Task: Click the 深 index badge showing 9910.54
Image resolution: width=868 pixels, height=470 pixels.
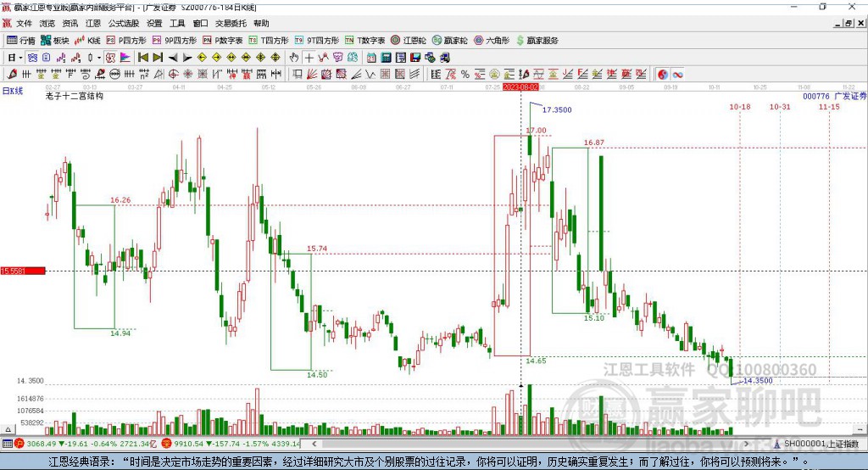Action: coord(167,444)
